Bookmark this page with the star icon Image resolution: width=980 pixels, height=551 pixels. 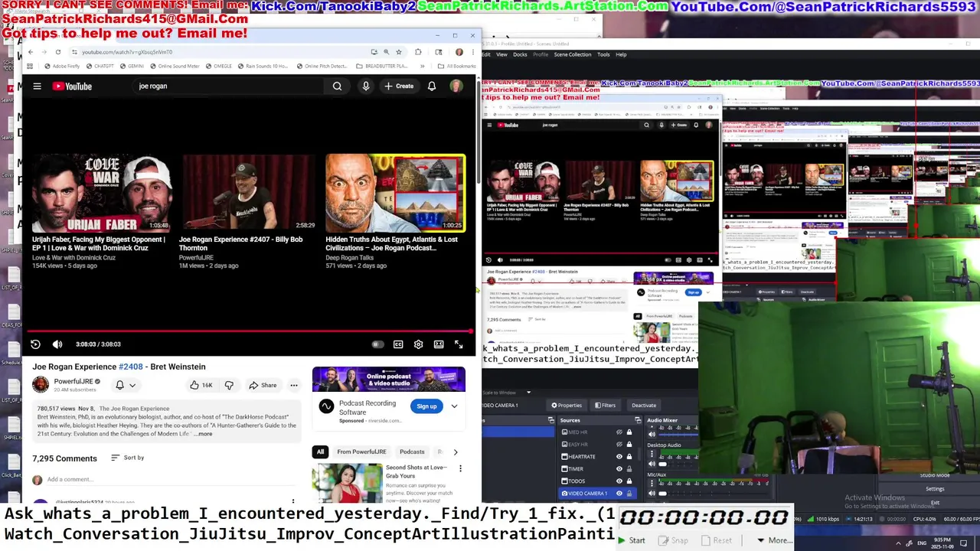399,52
